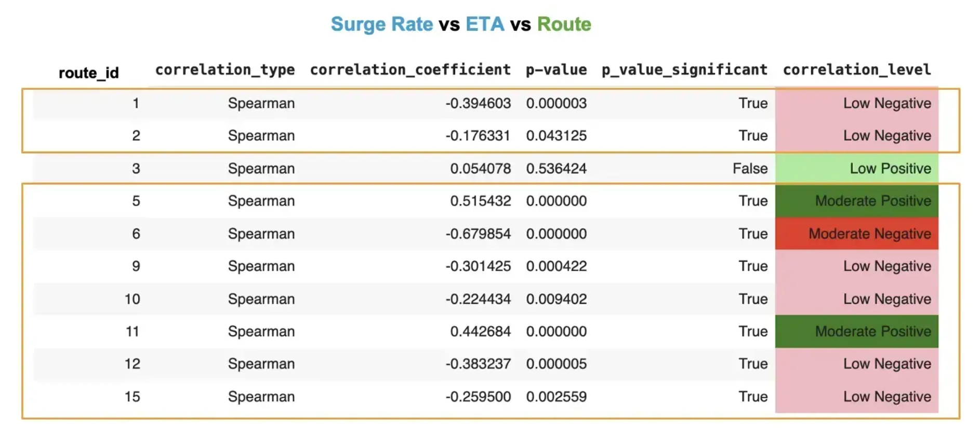Select the route_id 15 cell

(132, 397)
